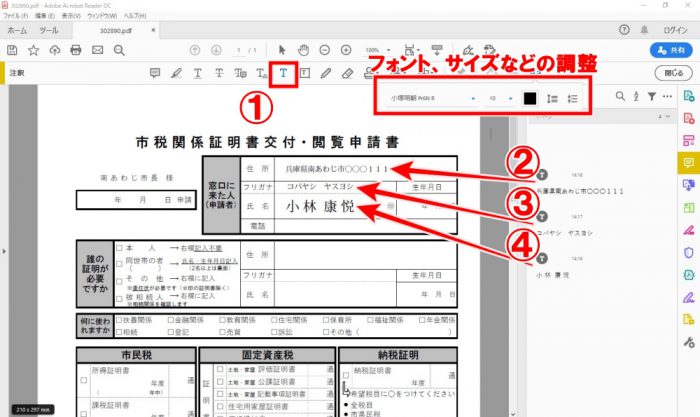Click 閉じる to close comment toolbar
Screen dimensions: 700x417
click(x=674, y=73)
